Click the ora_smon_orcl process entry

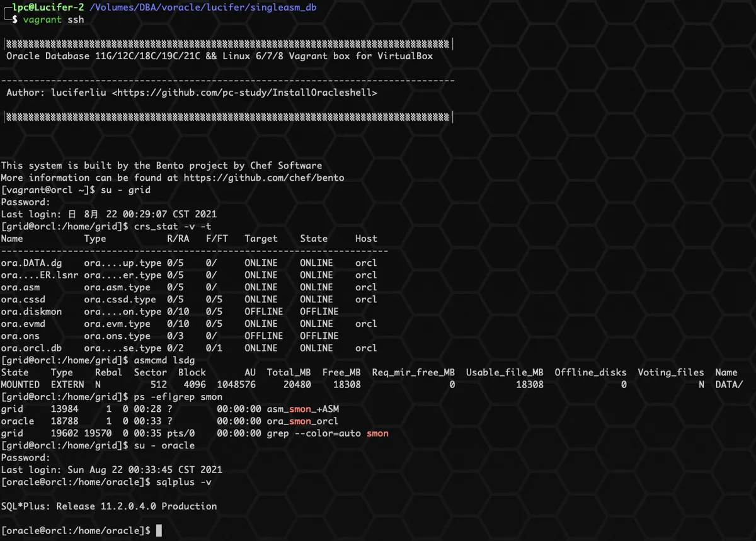coord(302,421)
